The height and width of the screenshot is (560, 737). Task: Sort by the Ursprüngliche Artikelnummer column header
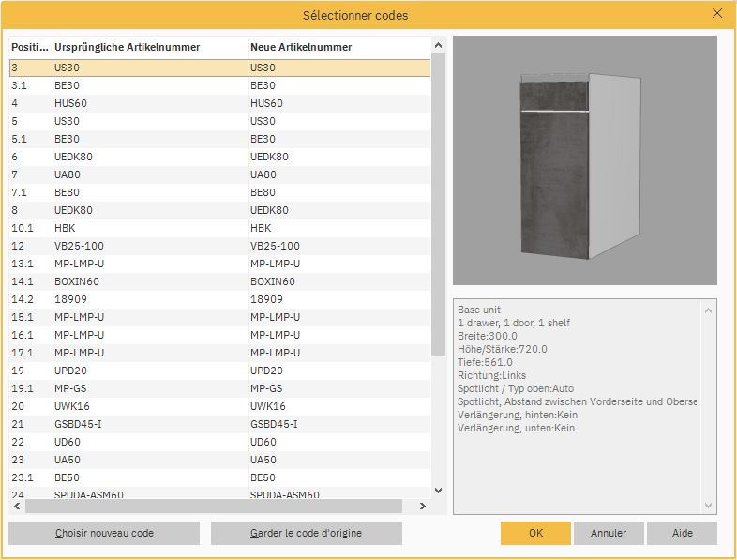[x=127, y=47]
